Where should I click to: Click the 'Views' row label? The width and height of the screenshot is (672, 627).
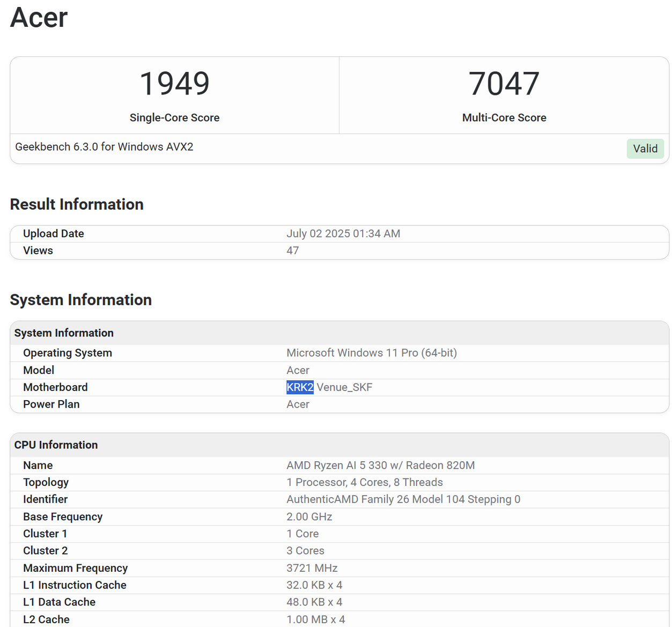(x=38, y=250)
